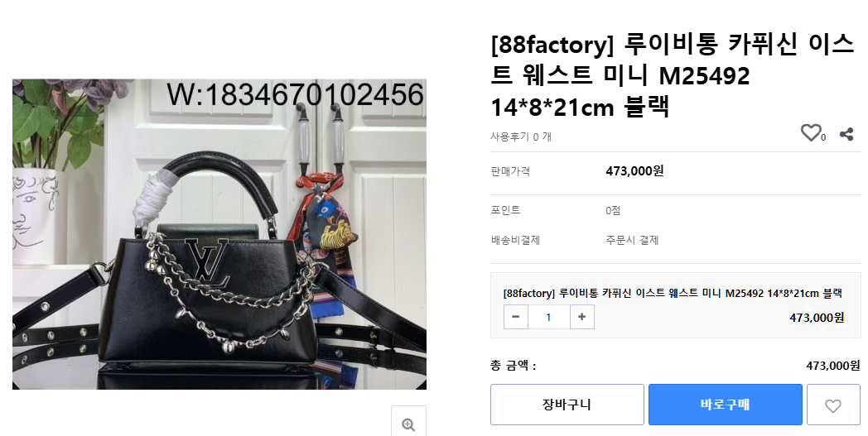Increase quantity with the plus button
The height and width of the screenshot is (436, 868).
[581, 317]
